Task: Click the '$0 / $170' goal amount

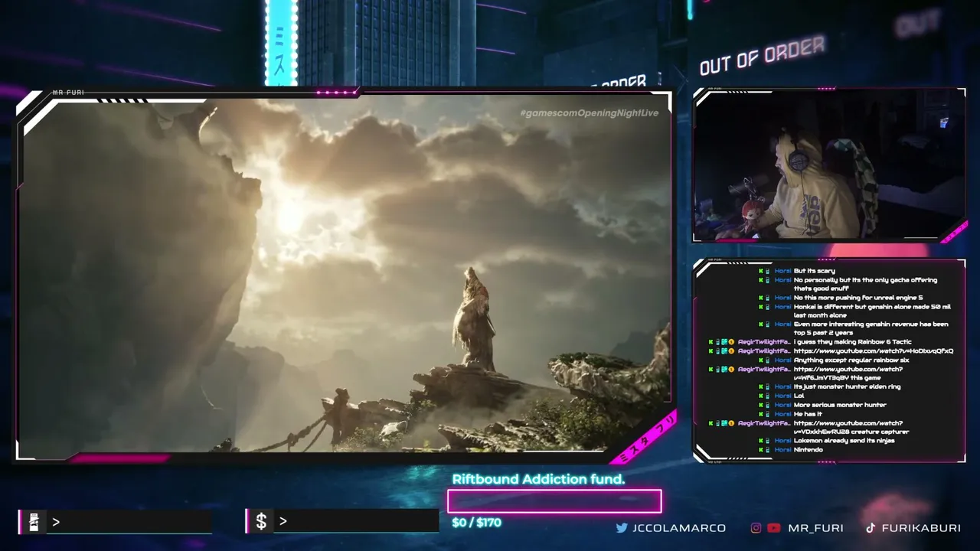Action: click(x=476, y=523)
